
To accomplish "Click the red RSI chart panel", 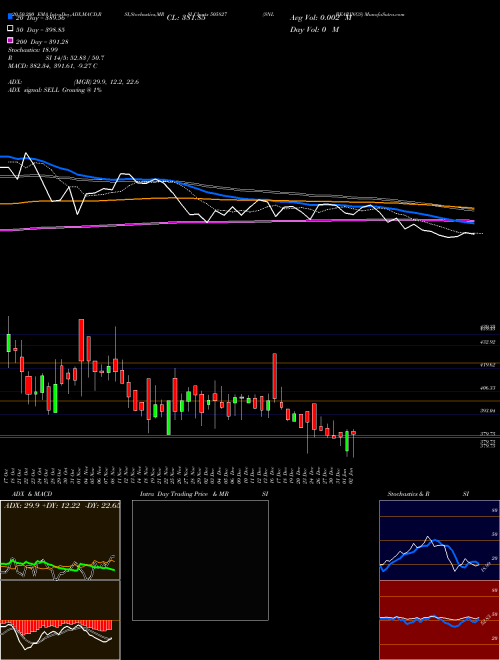I will pyautogui.click(x=439, y=620).
